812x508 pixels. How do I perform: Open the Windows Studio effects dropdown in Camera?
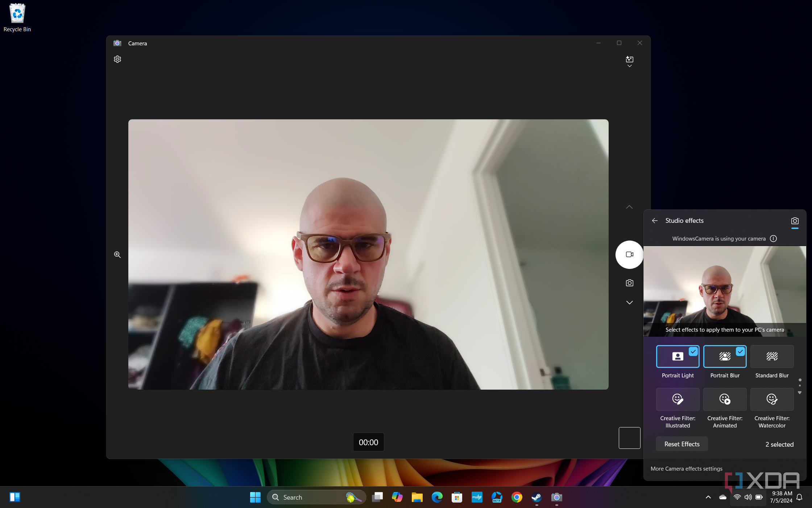(x=630, y=61)
